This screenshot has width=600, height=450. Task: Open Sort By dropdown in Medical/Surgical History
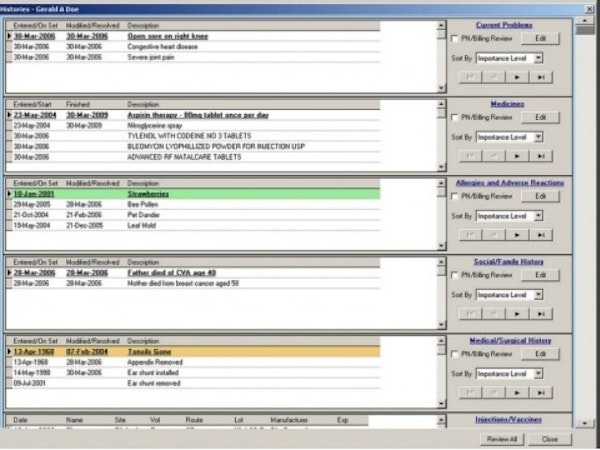coord(538,372)
